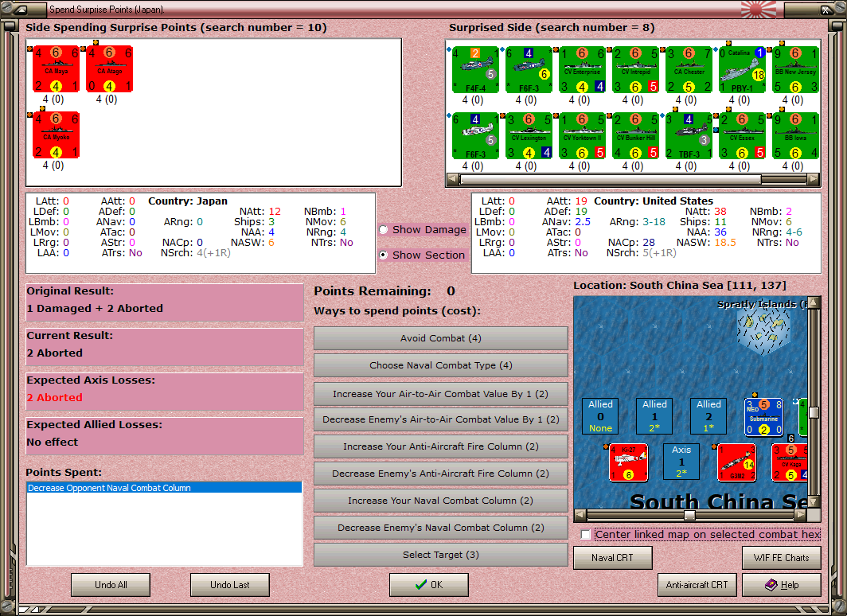This screenshot has height=616, width=847.
Task: Click Increase Your Air-to-Air Combat Value
Action: tap(441, 394)
